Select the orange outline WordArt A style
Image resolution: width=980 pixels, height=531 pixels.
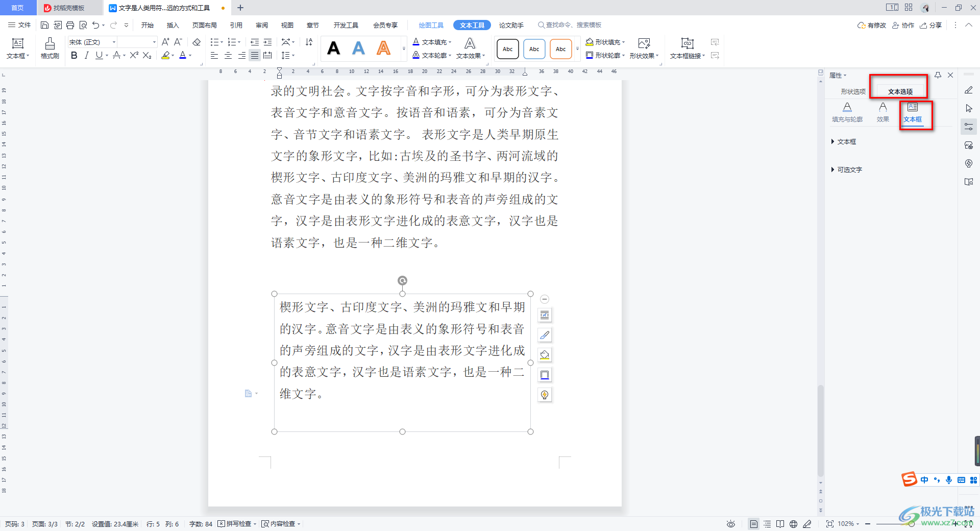[x=383, y=49]
